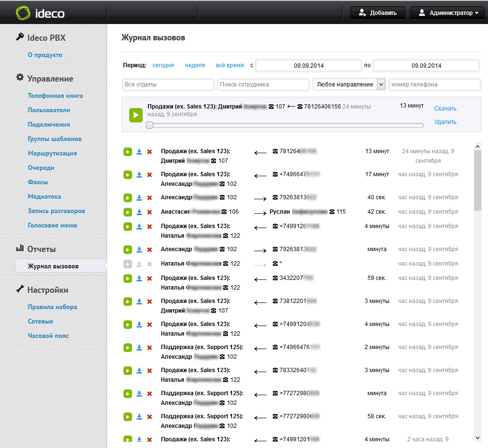Play the 2 минуты Поддержка call
This screenshot has height=448, width=488.
(x=128, y=348)
